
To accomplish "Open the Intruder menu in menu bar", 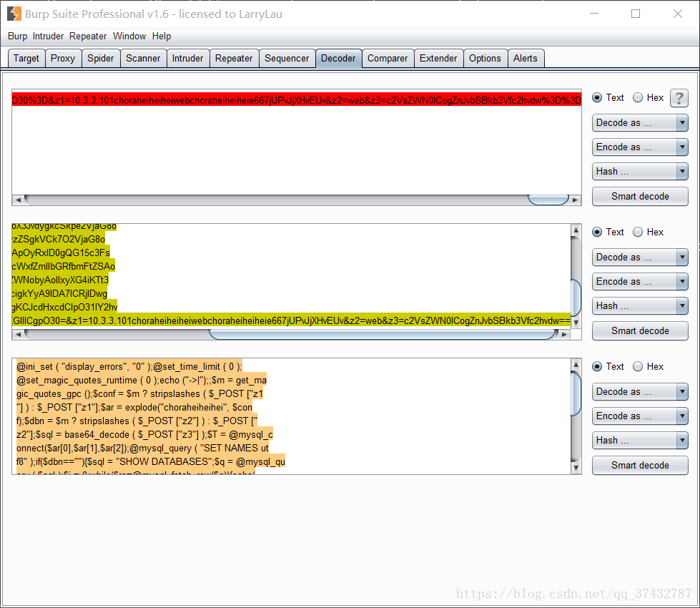I will 48,36.
